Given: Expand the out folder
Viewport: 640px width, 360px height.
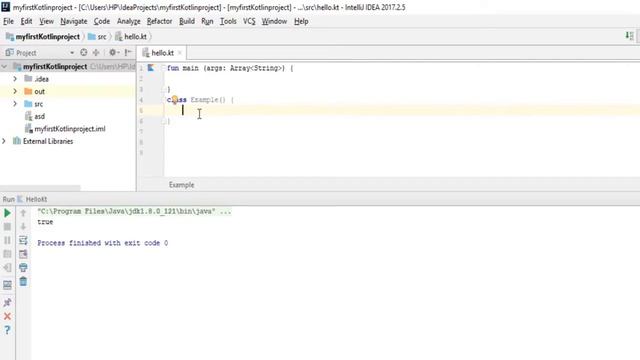Looking at the screenshot, I should [x=15, y=91].
